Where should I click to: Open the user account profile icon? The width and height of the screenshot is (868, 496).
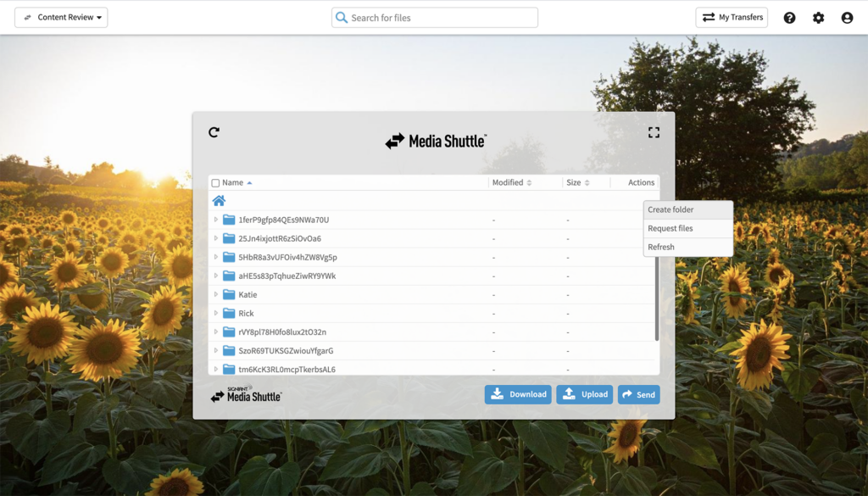(847, 18)
